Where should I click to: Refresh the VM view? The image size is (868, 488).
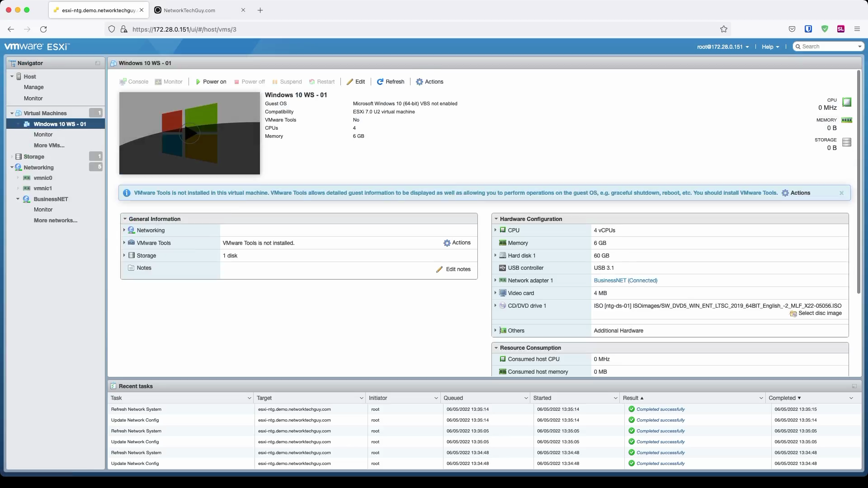tap(391, 82)
